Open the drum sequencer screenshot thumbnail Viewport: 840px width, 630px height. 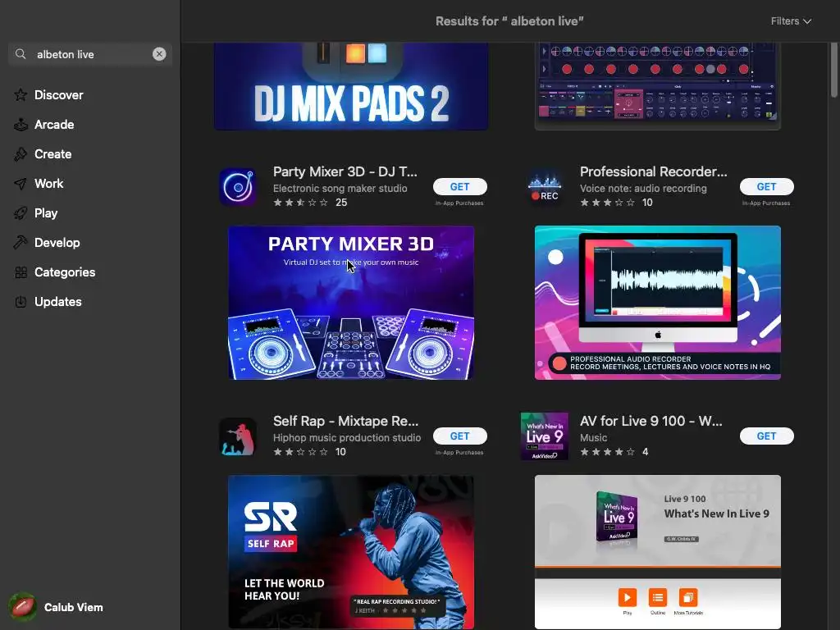(x=657, y=86)
